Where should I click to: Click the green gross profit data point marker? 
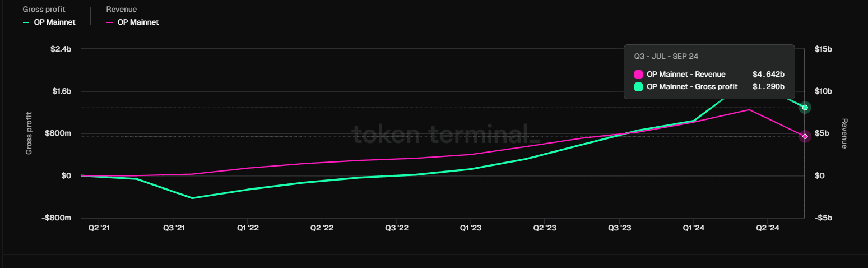(x=805, y=108)
